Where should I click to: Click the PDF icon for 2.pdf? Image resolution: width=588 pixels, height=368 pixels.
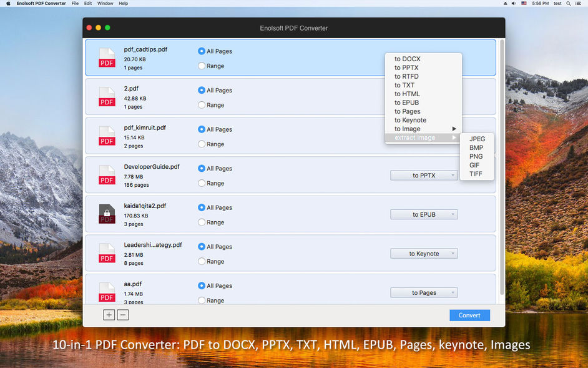point(106,97)
